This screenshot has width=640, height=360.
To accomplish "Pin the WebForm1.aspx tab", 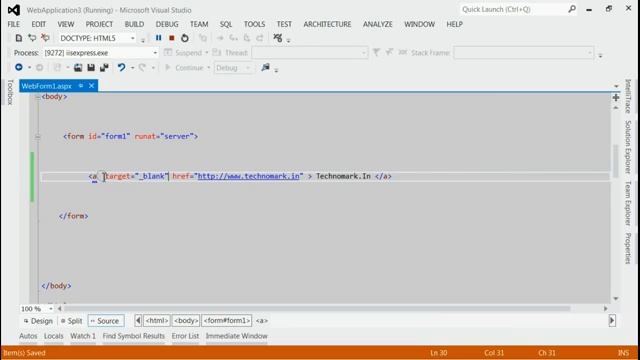I will pyautogui.click(x=81, y=86).
